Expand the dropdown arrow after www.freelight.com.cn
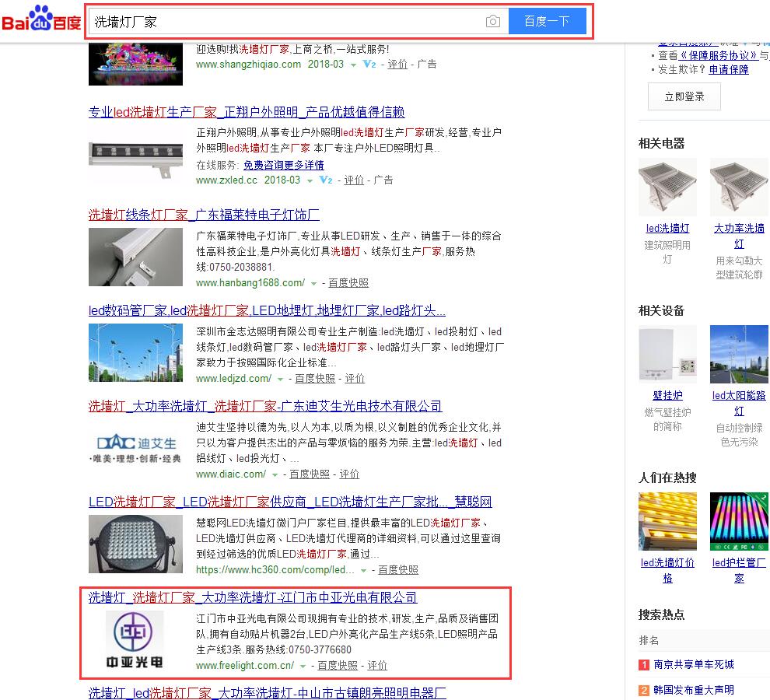 [304, 666]
